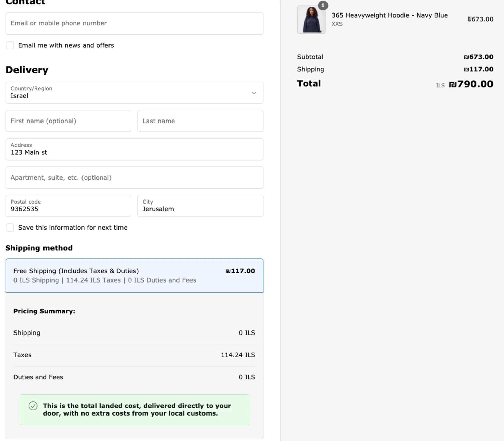The width and height of the screenshot is (504, 441).
Task: Click the green checkmark icon in landed cost notice
Action: click(x=33, y=406)
